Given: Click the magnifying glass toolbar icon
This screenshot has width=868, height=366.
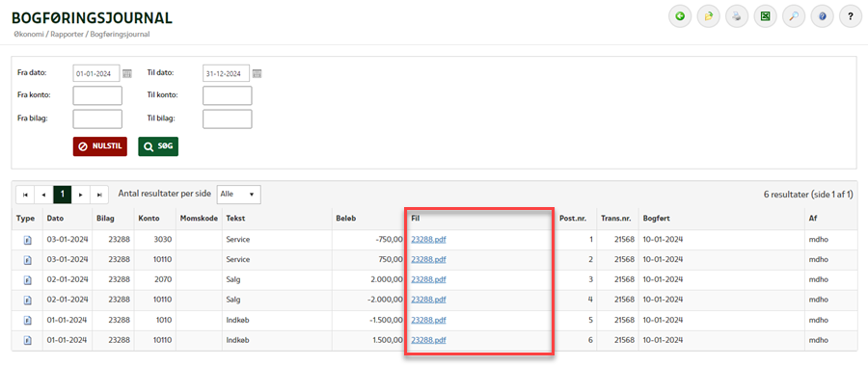Looking at the screenshot, I should [x=794, y=16].
